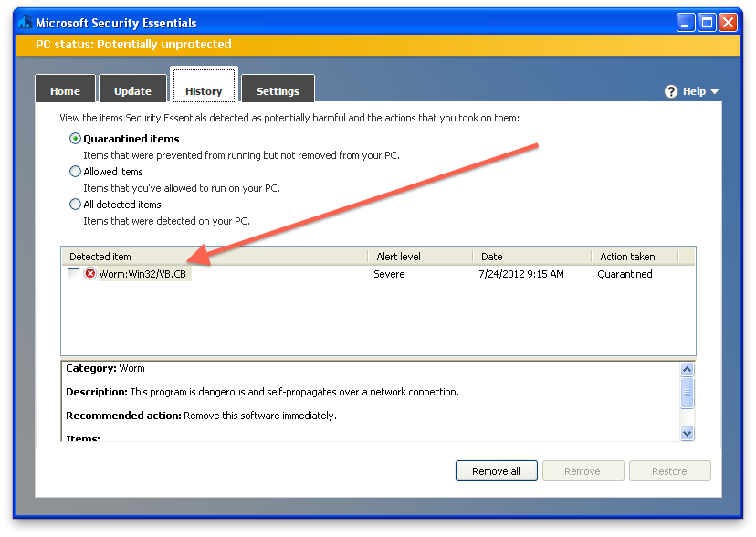Go to the Settings tab

(278, 91)
